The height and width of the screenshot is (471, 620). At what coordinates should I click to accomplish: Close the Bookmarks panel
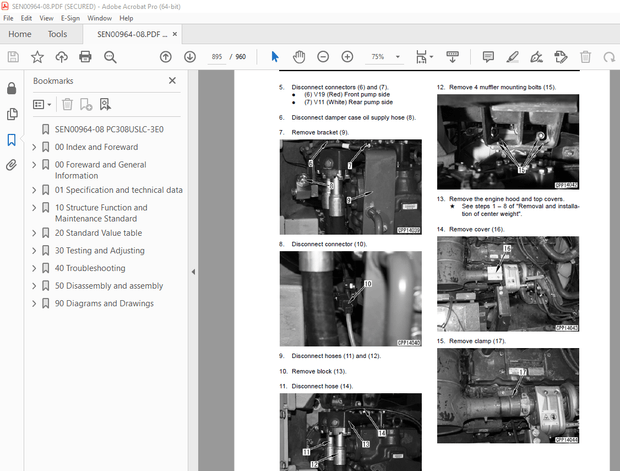point(172,81)
